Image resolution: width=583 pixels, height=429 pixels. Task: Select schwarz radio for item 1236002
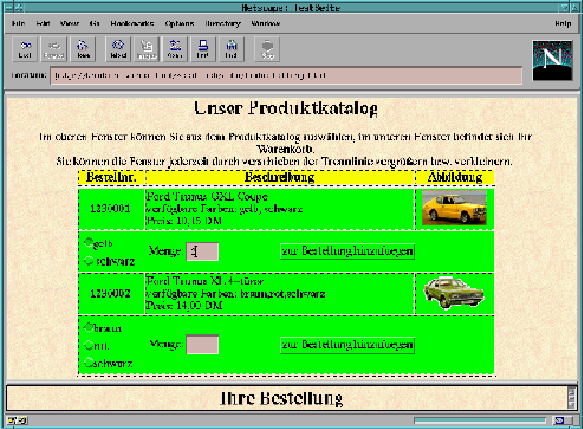88,362
